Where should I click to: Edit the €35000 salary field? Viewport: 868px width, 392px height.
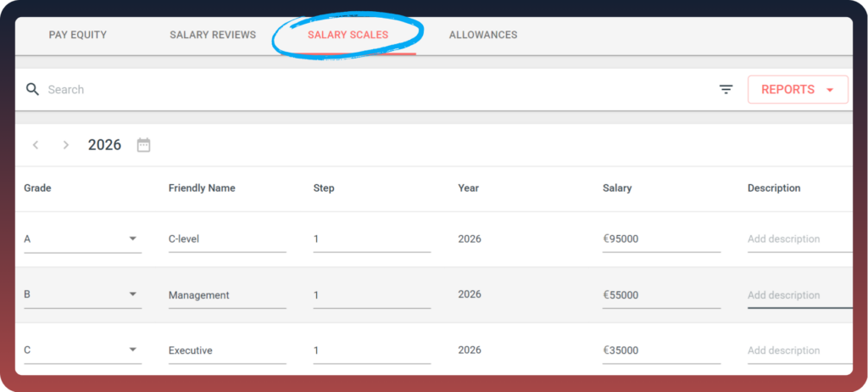(661, 350)
